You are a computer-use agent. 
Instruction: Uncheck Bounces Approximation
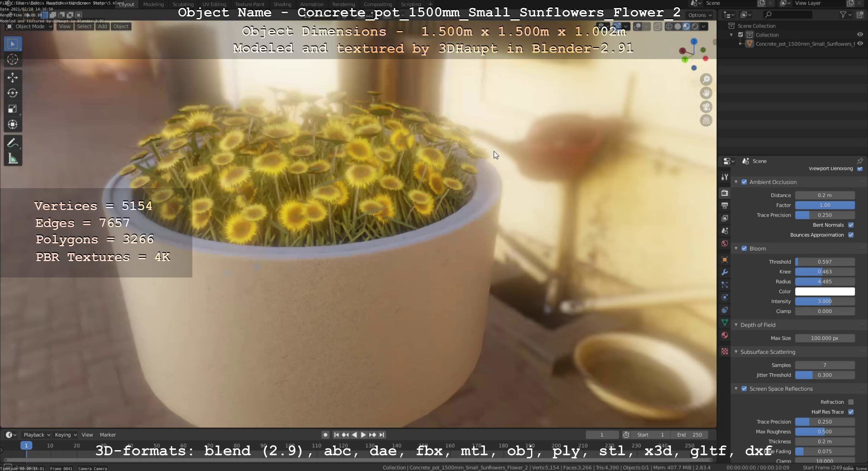pos(851,235)
